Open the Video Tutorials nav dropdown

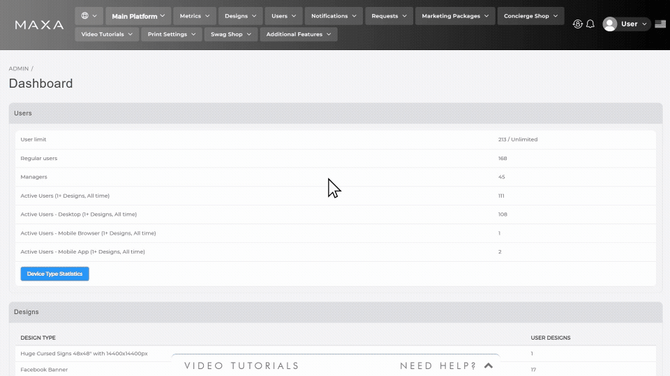tap(107, 34)
